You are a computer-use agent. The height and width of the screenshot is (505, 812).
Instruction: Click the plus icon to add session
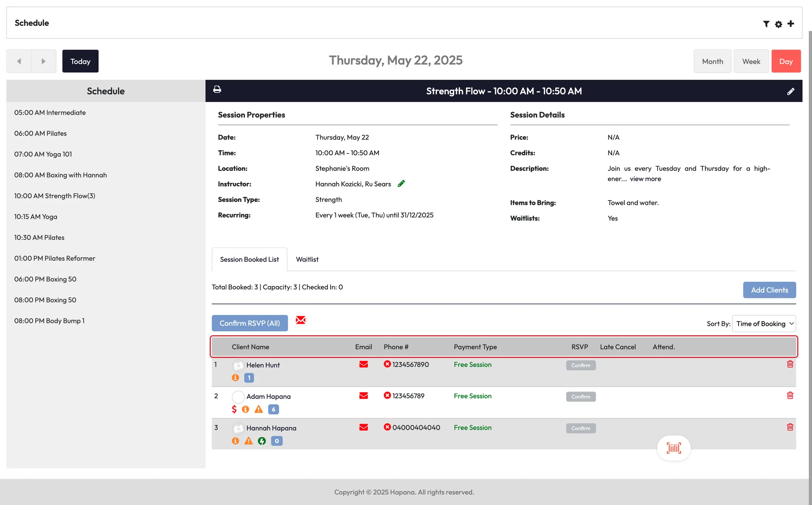(x=791, y=24)
